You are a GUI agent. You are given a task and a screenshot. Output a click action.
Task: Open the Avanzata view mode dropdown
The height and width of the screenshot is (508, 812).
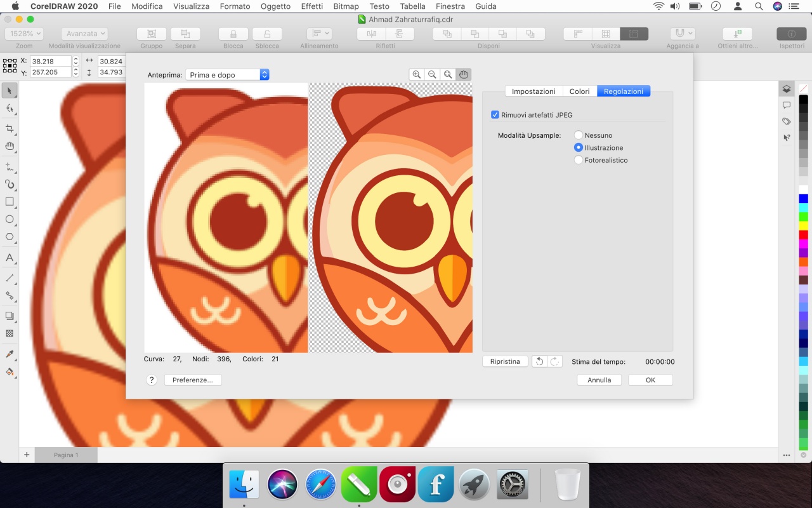click(x=84, y=34)
